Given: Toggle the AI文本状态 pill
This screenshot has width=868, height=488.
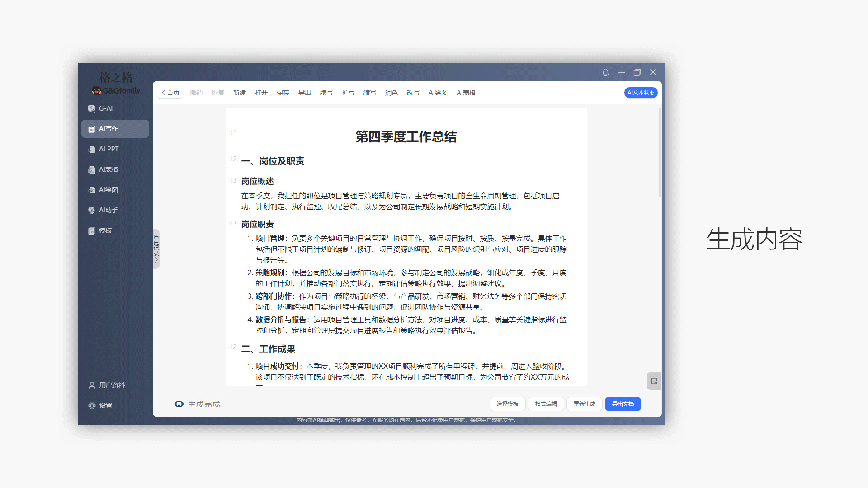Looking at the screenshot, I should click(x=641, y=93).
